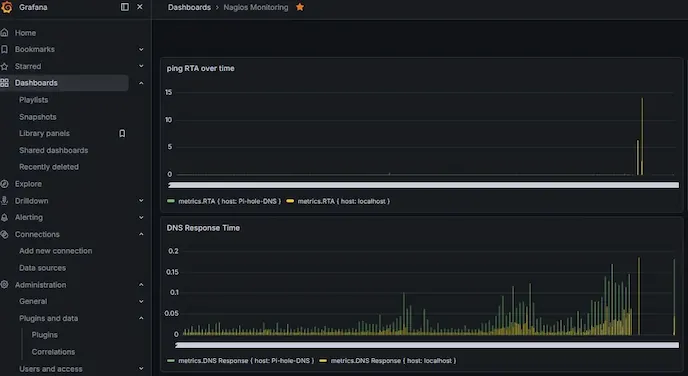688x376 pixels.
Task: Toggle metrics.DNS Response localhost legend label
Action: point(393,361)
